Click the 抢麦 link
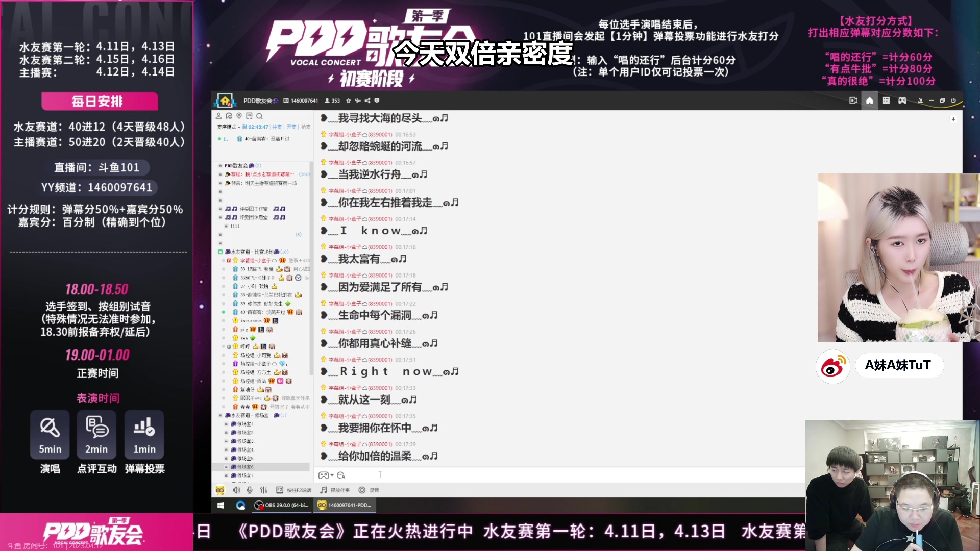980x551 pixels. pyautogui.click(x=306, y=127)
